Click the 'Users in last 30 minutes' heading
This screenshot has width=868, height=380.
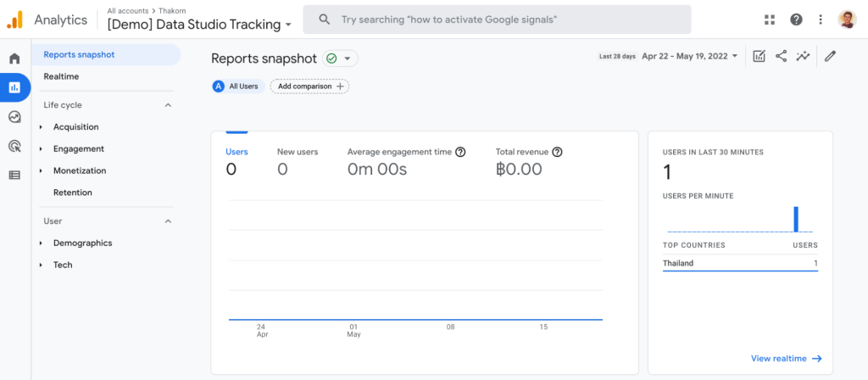(x=713, y=152)
